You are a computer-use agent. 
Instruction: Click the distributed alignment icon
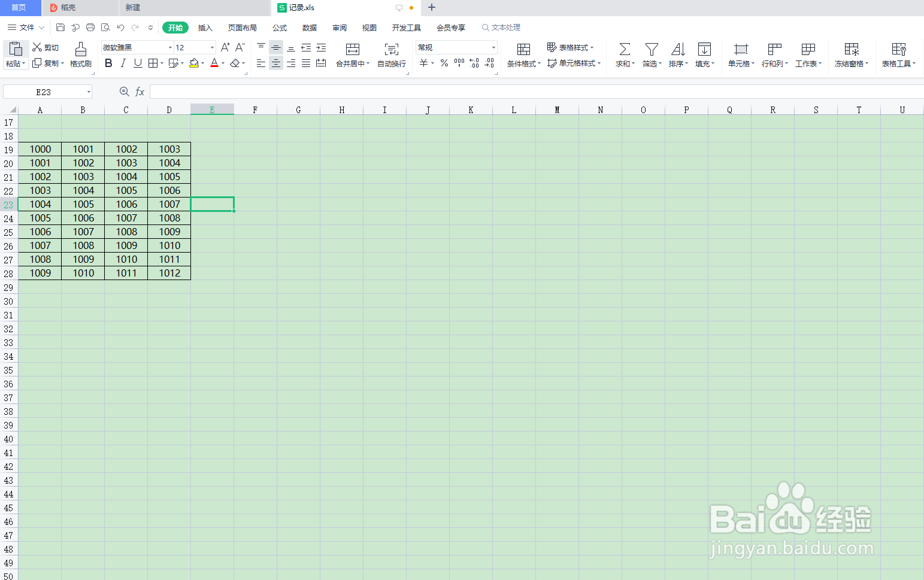click(x=321, y=63)
